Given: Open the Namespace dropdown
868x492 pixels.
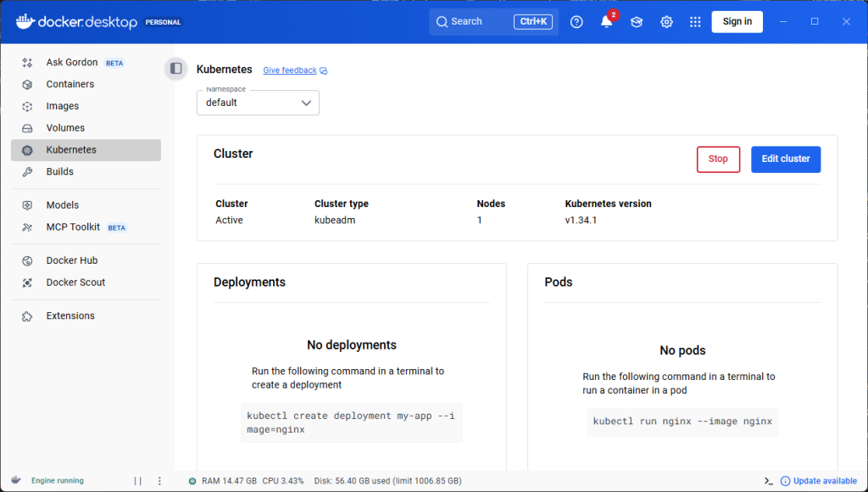Looking at the screenshot, I should point(258,103).
